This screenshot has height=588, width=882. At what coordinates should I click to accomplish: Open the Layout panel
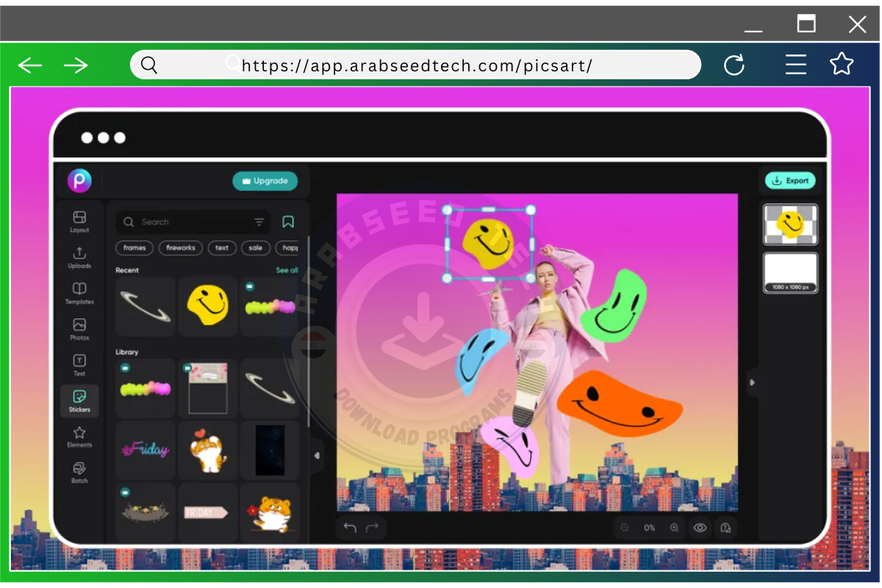tap(79, 217)
